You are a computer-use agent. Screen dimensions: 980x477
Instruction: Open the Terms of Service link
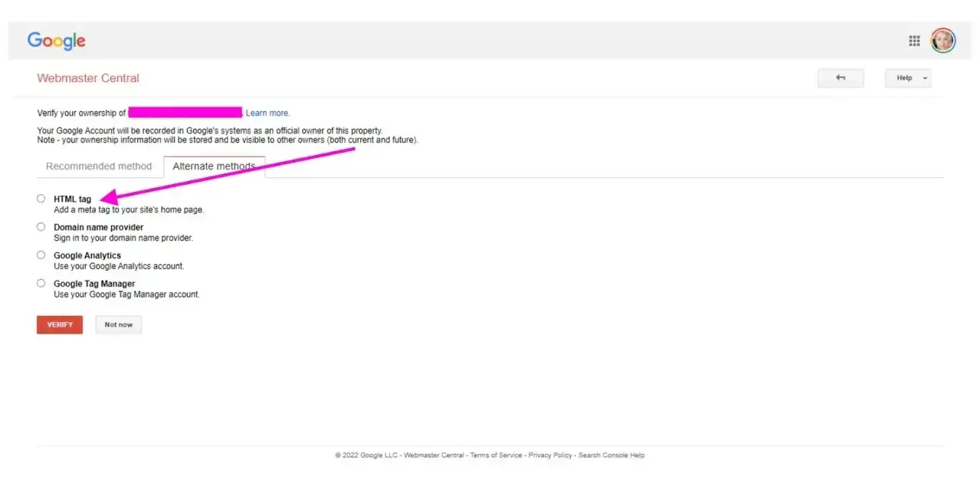coord(496,456)
